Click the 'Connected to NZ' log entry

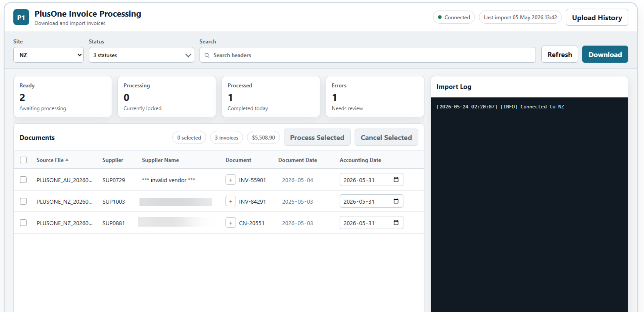coord(500,107)
